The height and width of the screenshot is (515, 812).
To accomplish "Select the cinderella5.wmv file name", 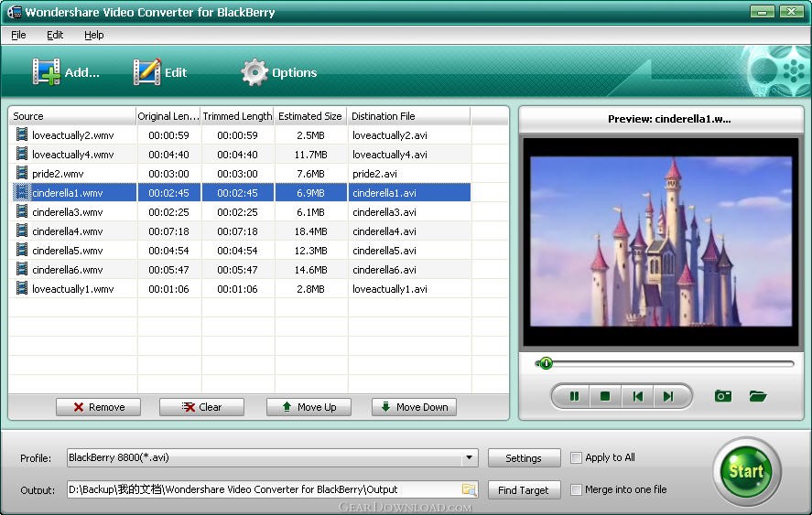I will pyautogui.click(x=68, y=251).
